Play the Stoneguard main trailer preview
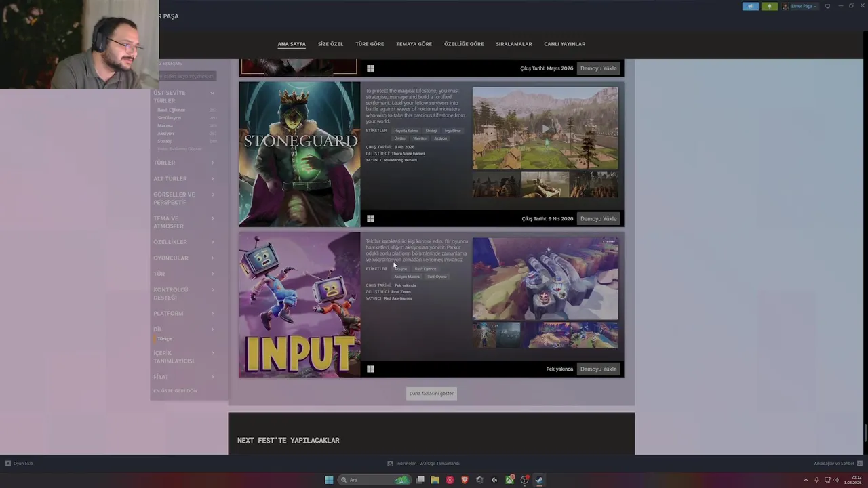The image size is (868, 488). pos(545,128)
